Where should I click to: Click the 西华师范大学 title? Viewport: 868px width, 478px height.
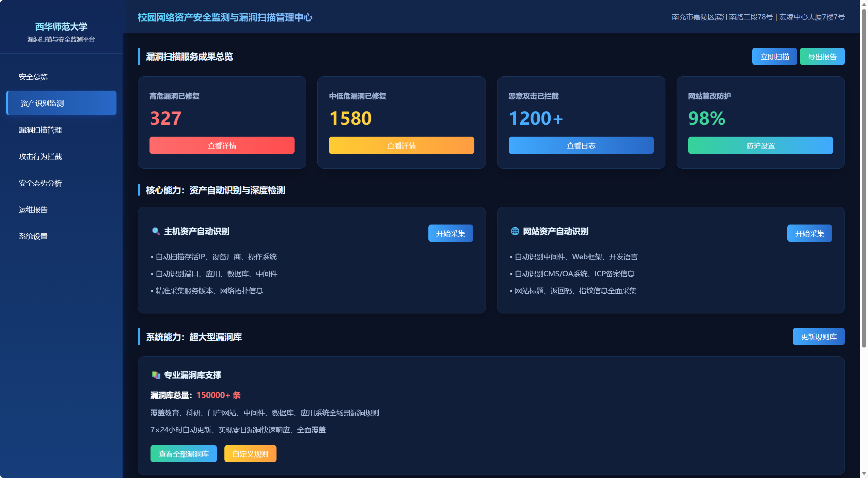point(61,26)
